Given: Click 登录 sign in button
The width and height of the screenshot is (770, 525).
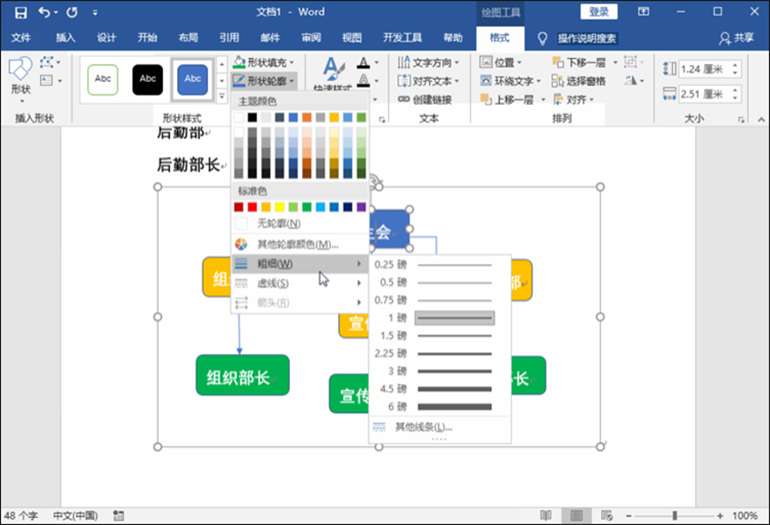Looking at the screenshot, I should coord(599,12).
